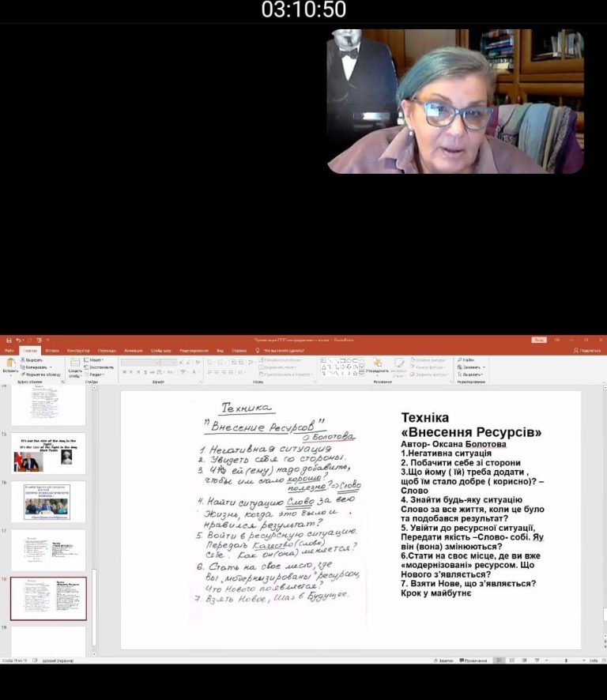Toggle the Notes (Заметки) pane in status bar
Screen dimensions: 607x700
[x=444, y=660]
